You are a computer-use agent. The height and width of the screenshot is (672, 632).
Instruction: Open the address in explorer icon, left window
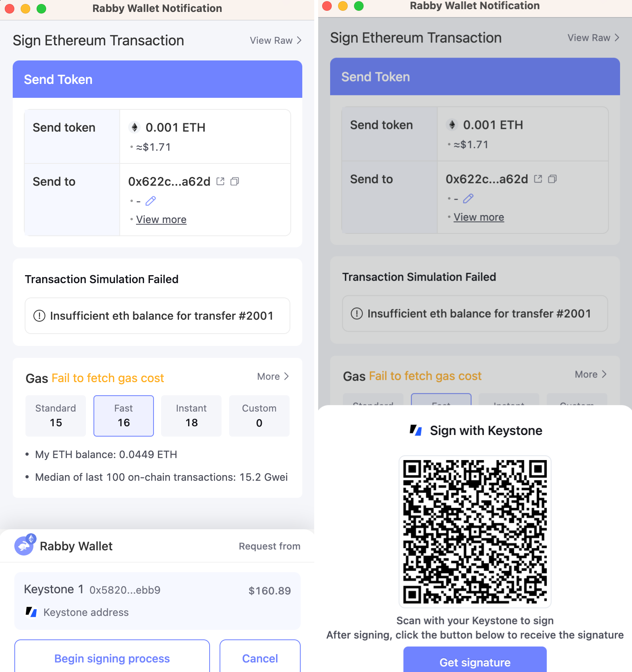220,181
